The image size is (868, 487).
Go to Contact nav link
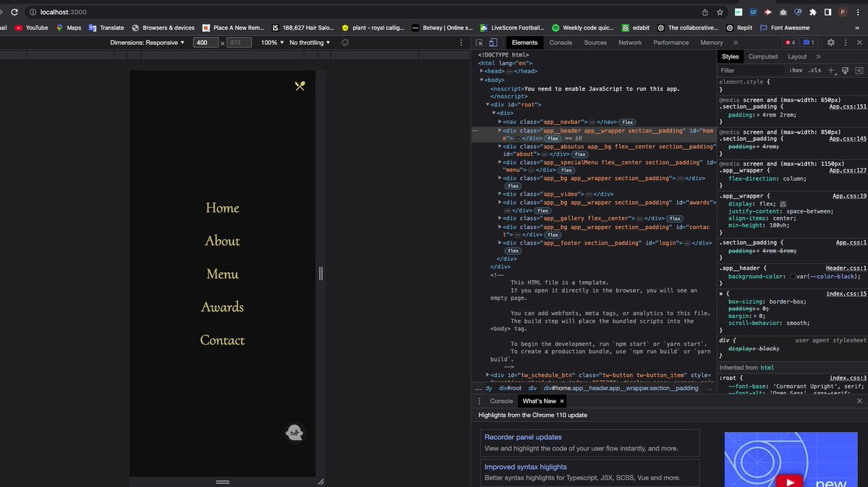pos(222,340)
